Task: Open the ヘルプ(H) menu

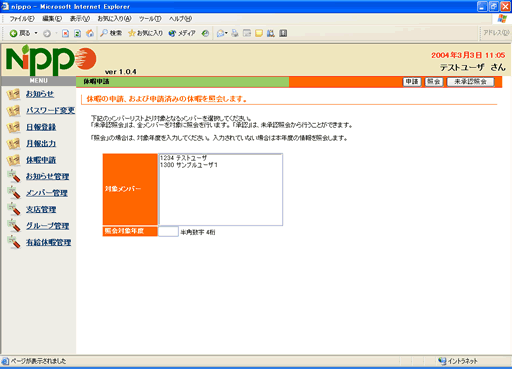Action: coord(180,19)
